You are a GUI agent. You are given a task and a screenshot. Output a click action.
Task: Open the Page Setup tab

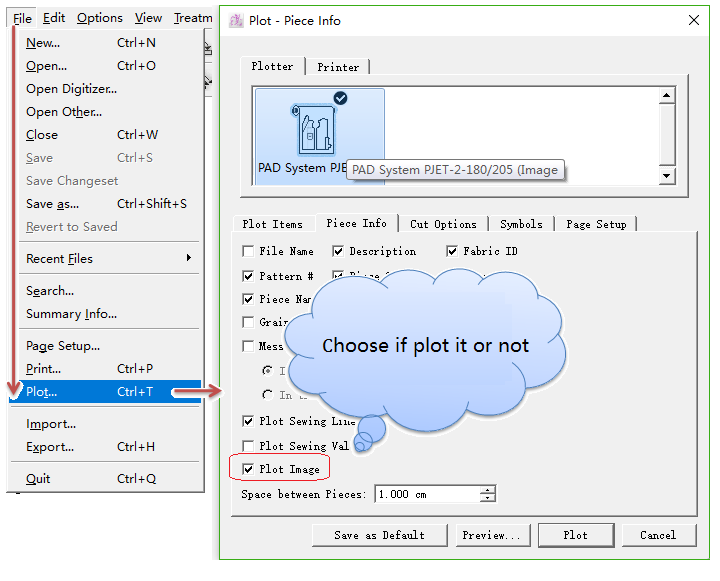596,224
